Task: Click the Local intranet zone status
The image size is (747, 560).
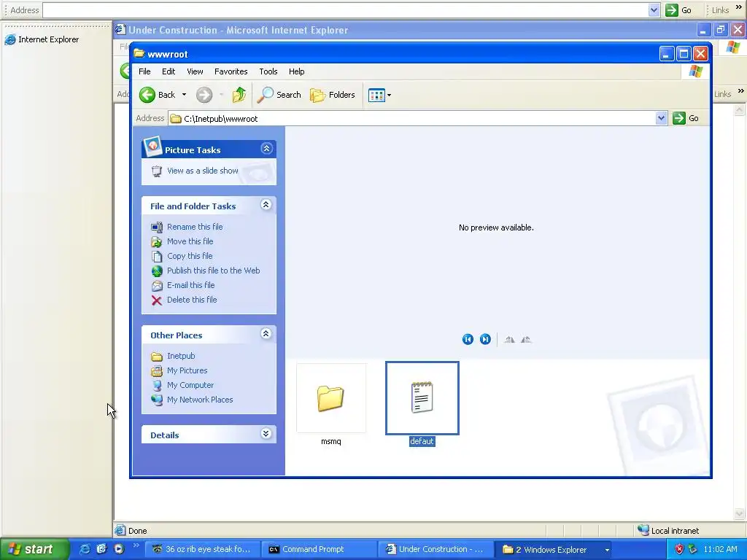Action: point(669,531)
